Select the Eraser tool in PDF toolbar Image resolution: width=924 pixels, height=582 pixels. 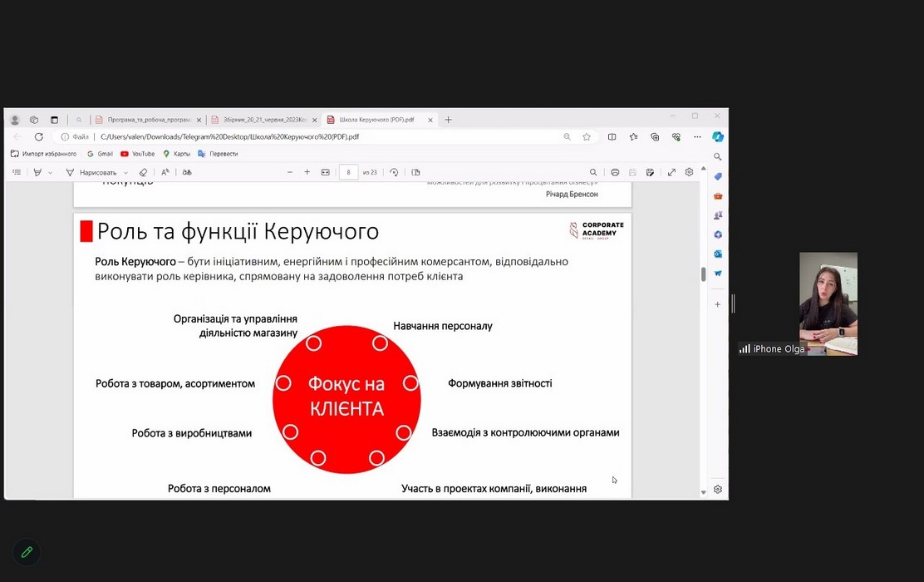pyautogui.click(x=143, y=172)
